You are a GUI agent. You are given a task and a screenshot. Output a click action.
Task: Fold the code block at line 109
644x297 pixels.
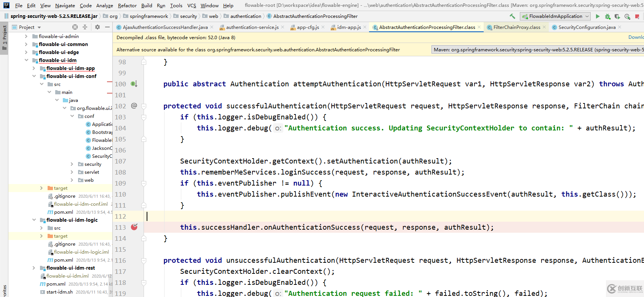click(x=144, y=183)
